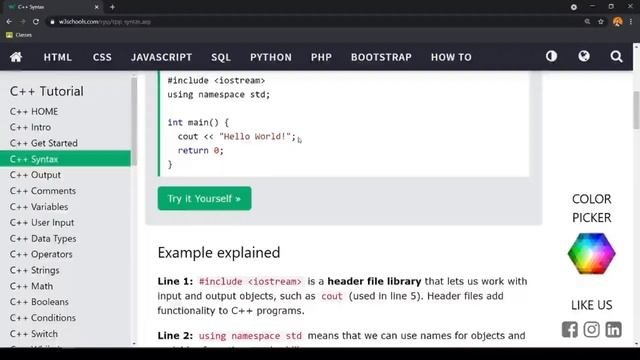Click the Try it Yourself button
640x360 pixels.
click(x=204, y=198)
